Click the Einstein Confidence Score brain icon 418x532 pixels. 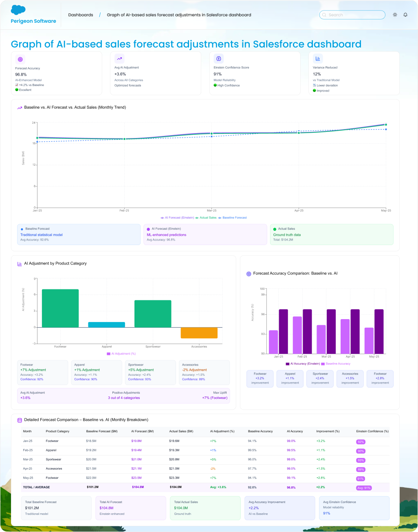tap(218, 58)
